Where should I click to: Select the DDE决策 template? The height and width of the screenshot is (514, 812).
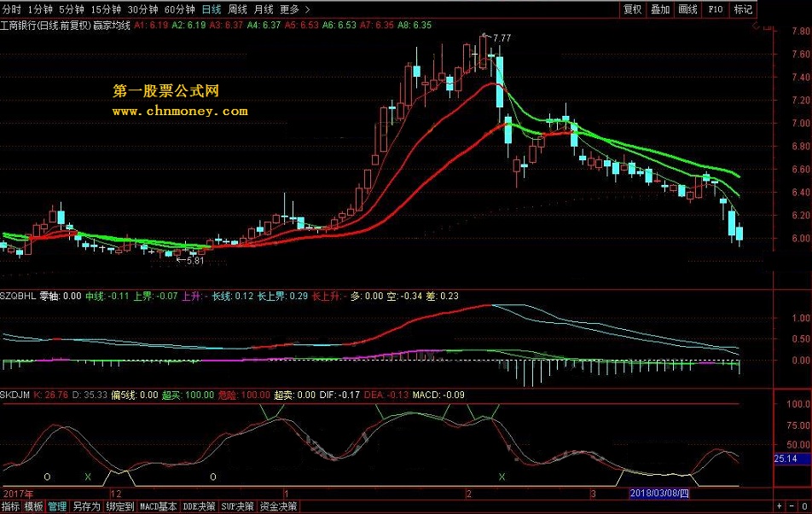[x=200, y=506]
